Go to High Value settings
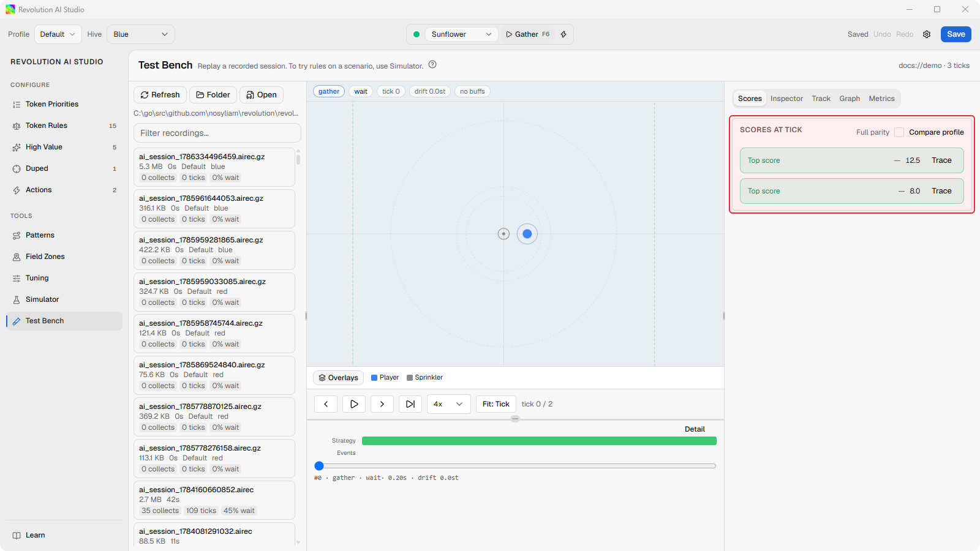The width and height of the screenshot is (980, 551). (64, 147)
